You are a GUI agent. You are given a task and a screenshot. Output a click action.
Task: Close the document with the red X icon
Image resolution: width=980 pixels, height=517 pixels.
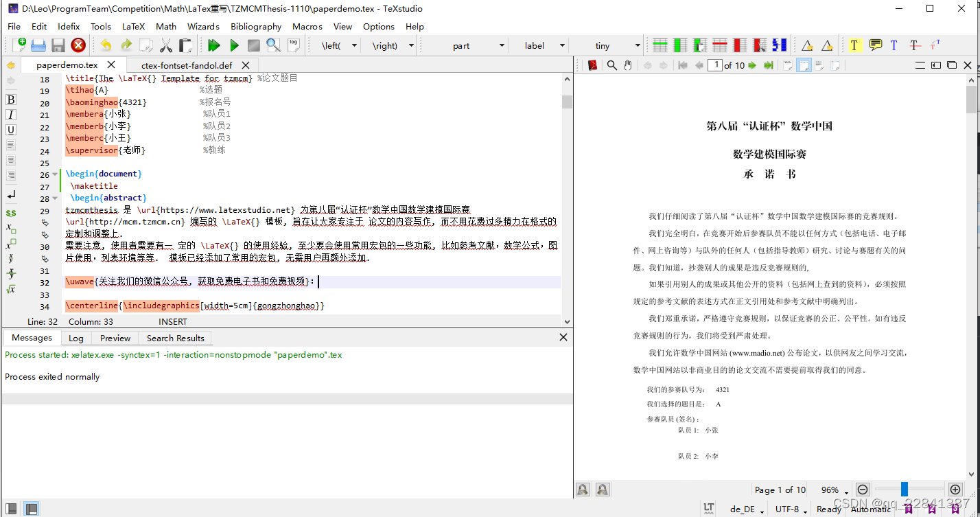point(78,45)
